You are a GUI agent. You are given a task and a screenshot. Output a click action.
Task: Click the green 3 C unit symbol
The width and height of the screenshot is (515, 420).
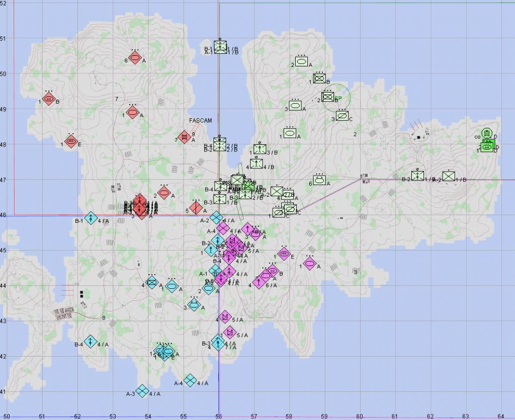[x=342, y=116]
